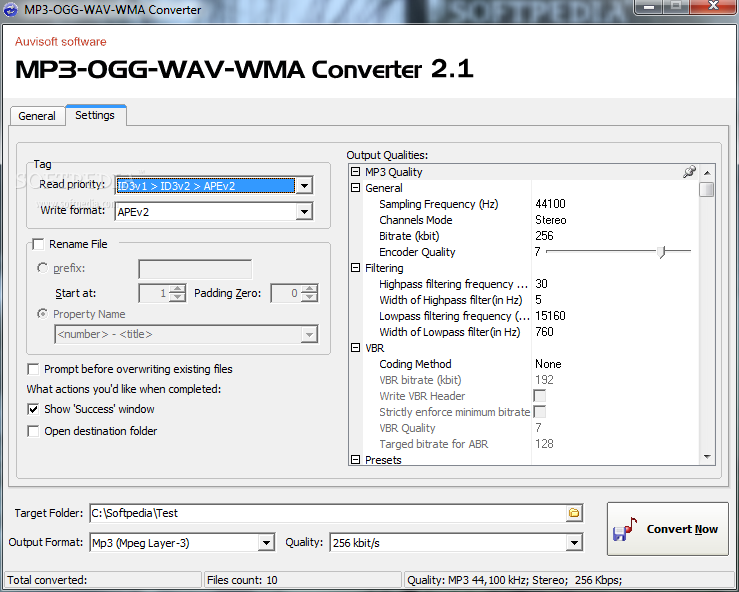Select the Encoder Quality row label

[x=417, y=252]
